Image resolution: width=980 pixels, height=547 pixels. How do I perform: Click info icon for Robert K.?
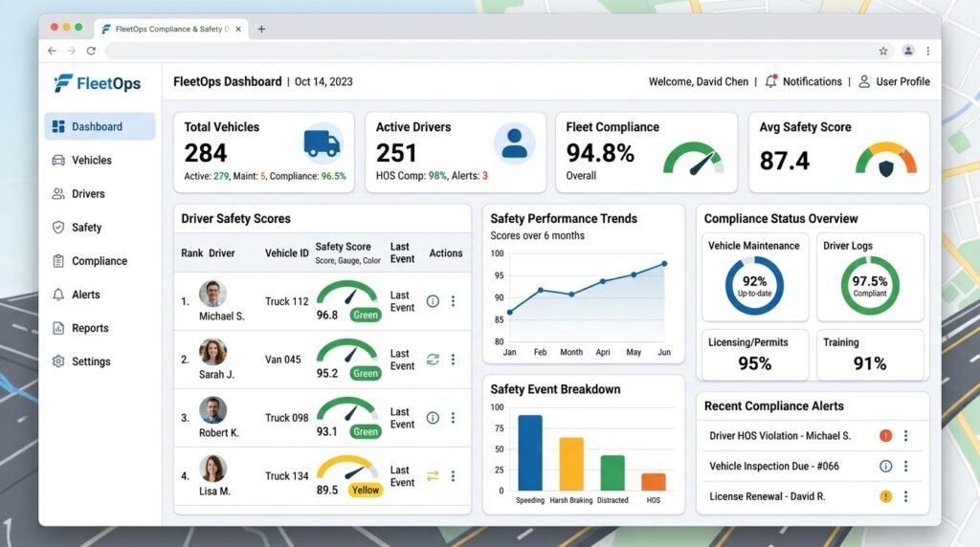point(433,418)
